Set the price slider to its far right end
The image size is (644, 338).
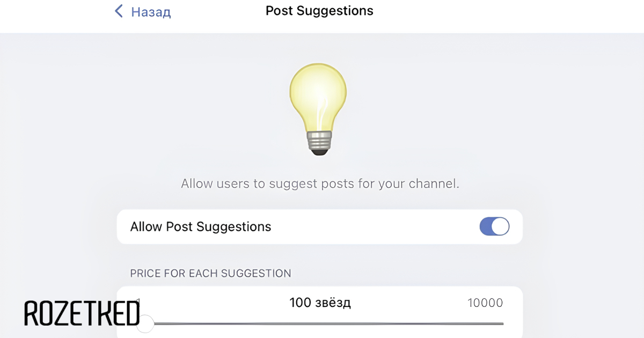coord(502,324)
